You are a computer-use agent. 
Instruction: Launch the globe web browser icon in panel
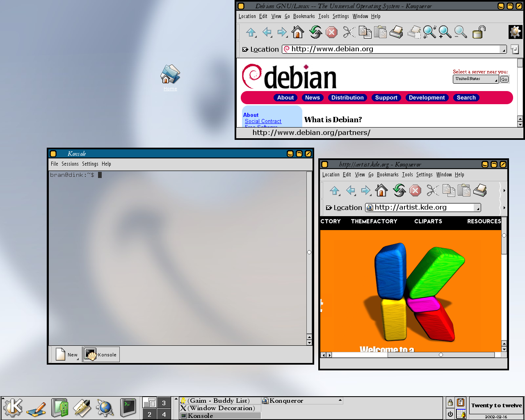[x=105, y=408]
